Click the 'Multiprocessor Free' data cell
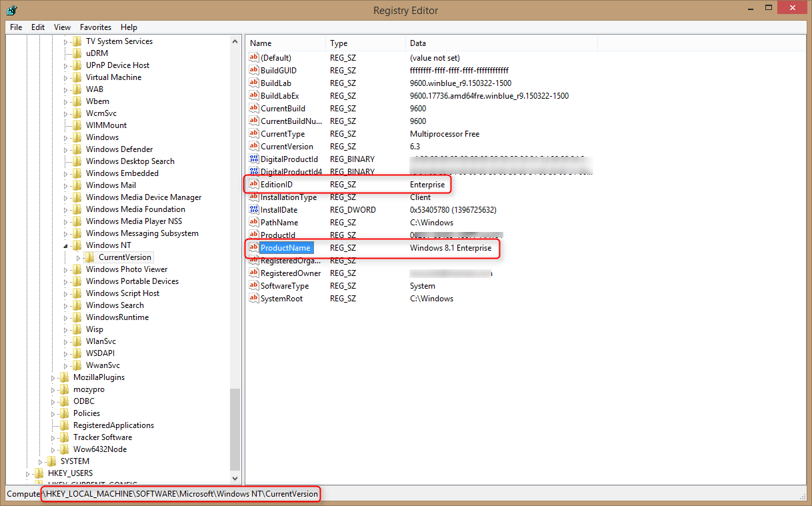 445,133
